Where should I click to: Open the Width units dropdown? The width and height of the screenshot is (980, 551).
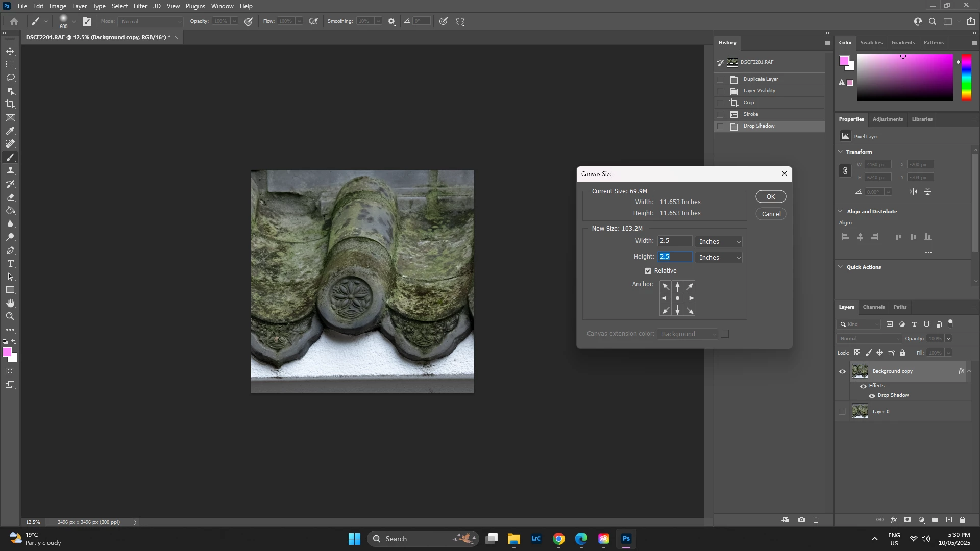point(719,242)
